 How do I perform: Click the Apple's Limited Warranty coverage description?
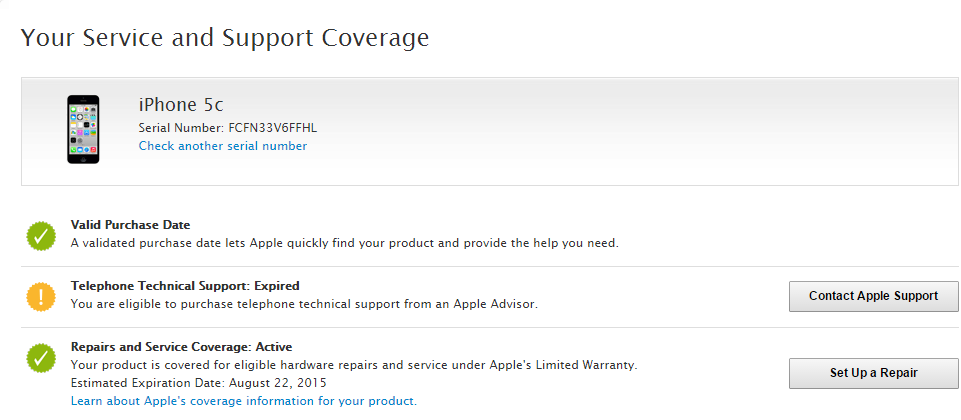point(354,365)
